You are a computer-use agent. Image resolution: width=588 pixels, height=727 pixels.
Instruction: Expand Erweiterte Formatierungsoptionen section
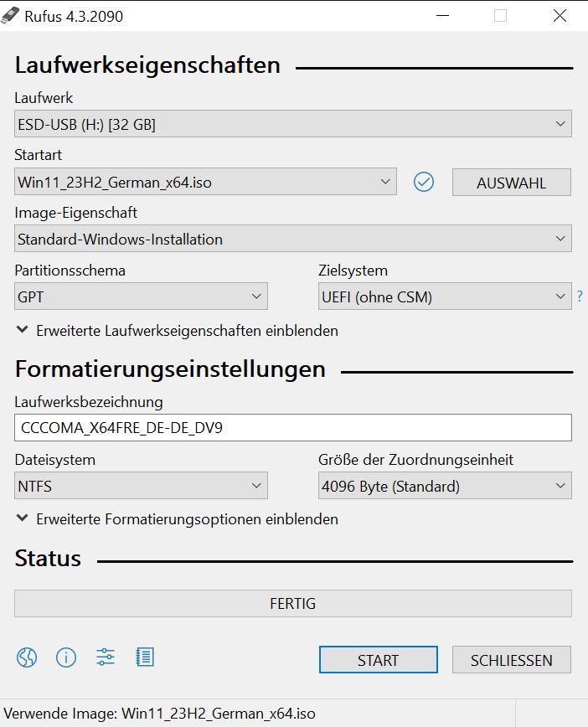(x=177, y=518)
